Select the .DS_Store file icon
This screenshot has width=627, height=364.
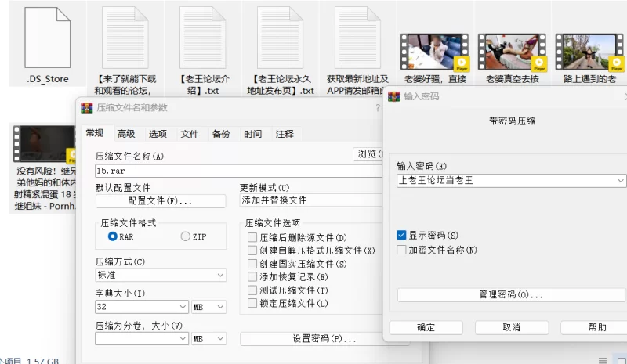[48, 38]
